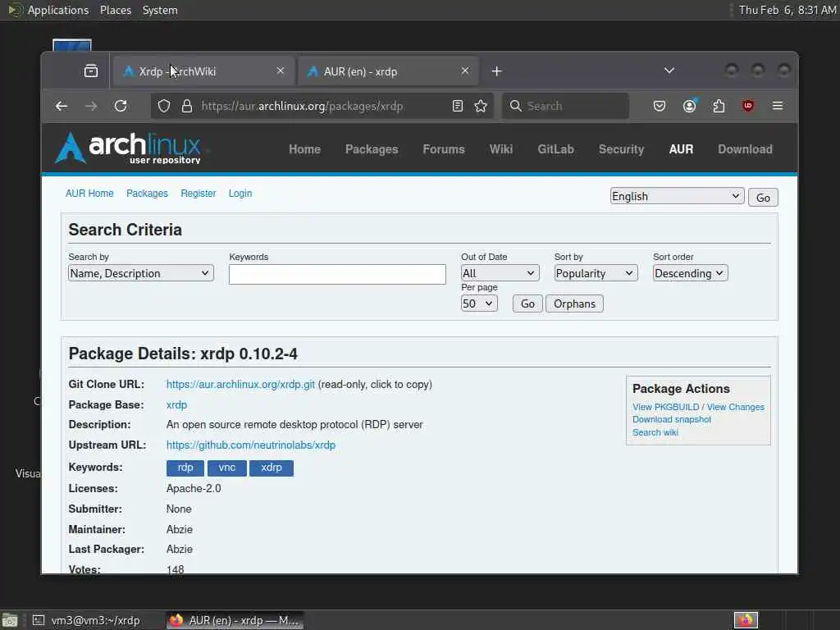
Task: Open the Sort order Descending dropdown
Action: coord(690,273)
